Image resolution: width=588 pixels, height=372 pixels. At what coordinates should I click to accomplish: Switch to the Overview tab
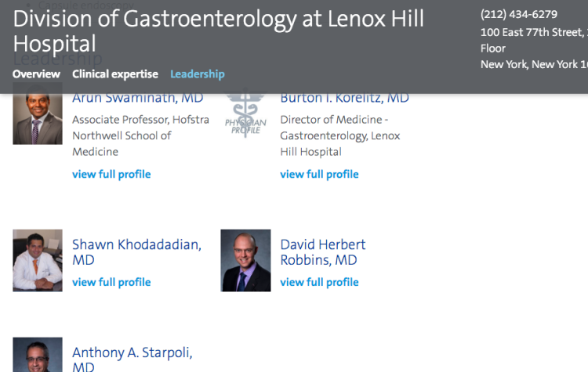point(36,74)
